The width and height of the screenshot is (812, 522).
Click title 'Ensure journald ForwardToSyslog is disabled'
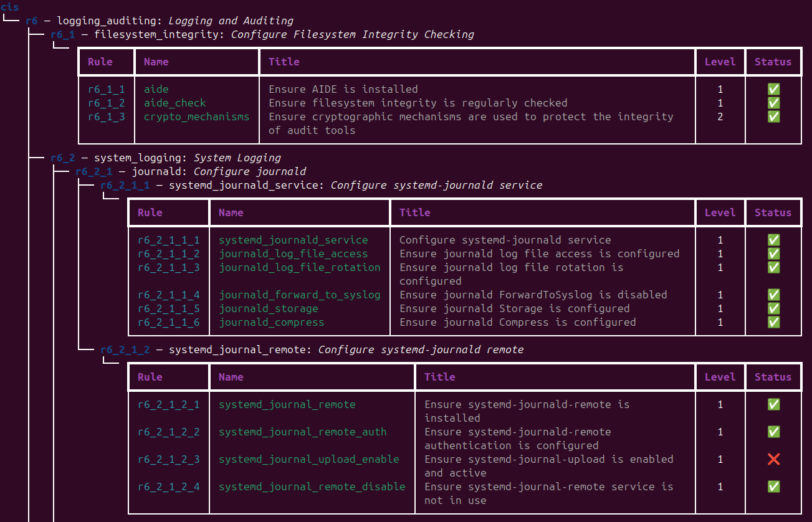pos(533,295)
